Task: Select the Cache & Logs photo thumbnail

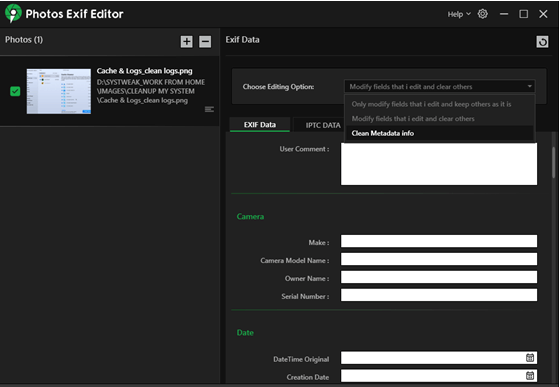Action: click(59, 91)
